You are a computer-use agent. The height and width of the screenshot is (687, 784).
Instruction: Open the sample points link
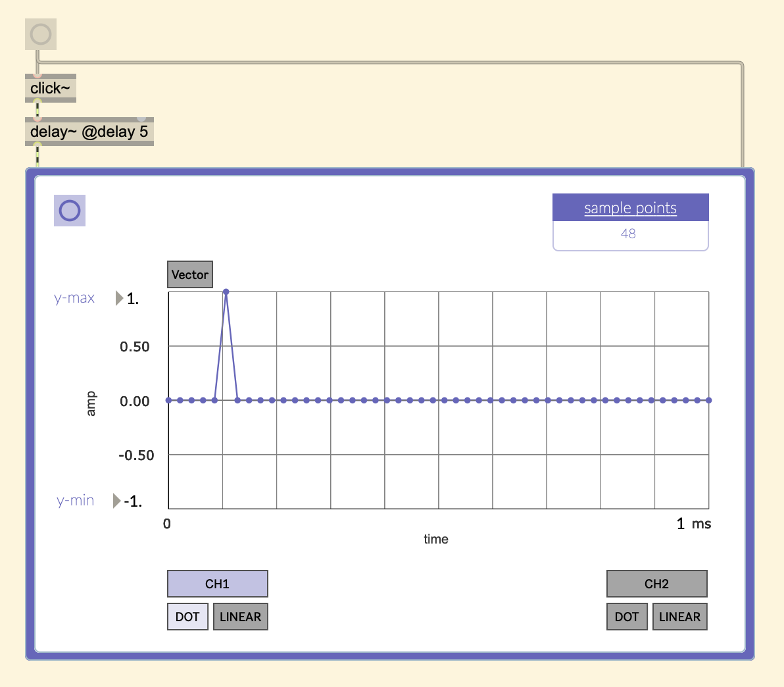(631, 208)
